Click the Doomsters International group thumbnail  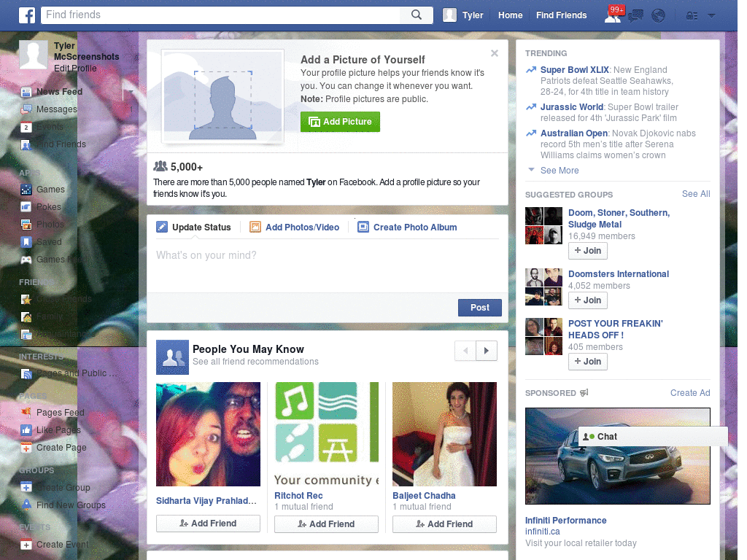543,287
